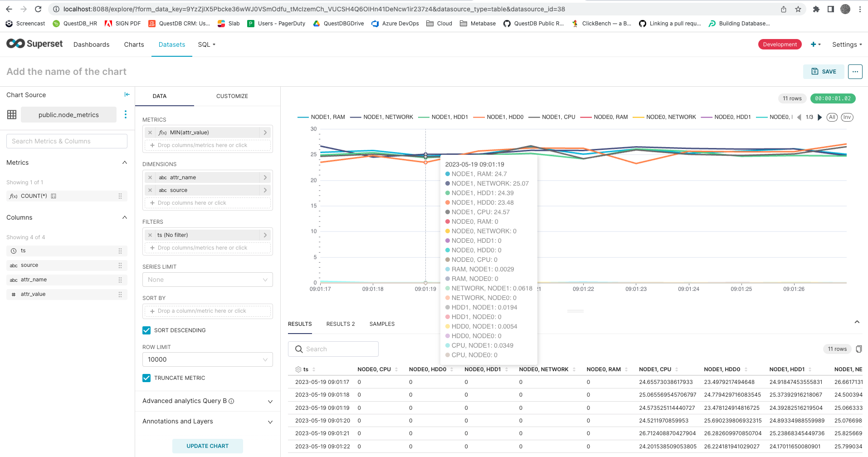This screenshot has height=457, width=868.
Task: Click the chart name title field
Action: [x=67, y=72]
